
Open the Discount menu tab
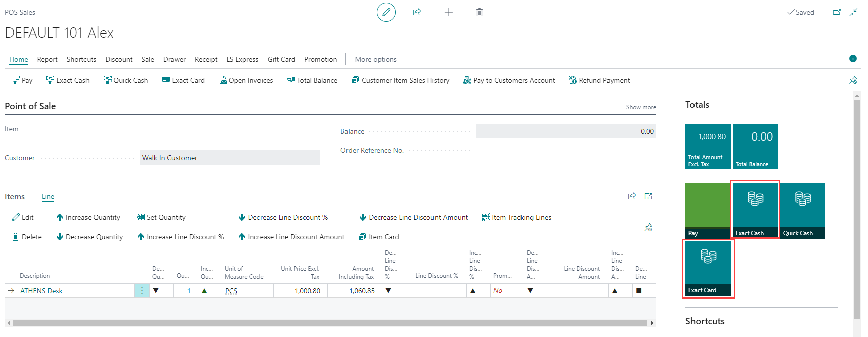click(119, 59)
